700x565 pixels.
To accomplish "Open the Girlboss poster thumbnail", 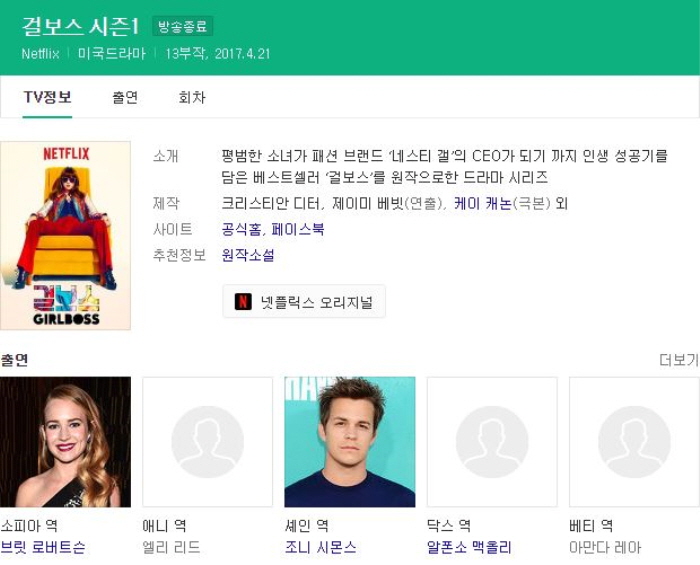I will click(x=66, y=236).
